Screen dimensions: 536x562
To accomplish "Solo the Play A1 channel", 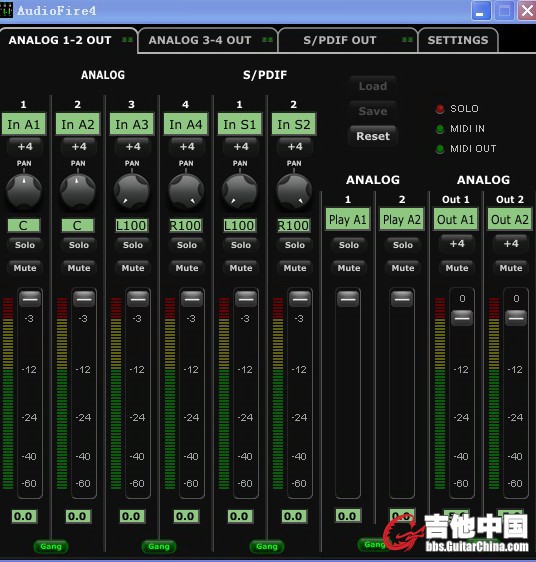I will tap(349, 245).
